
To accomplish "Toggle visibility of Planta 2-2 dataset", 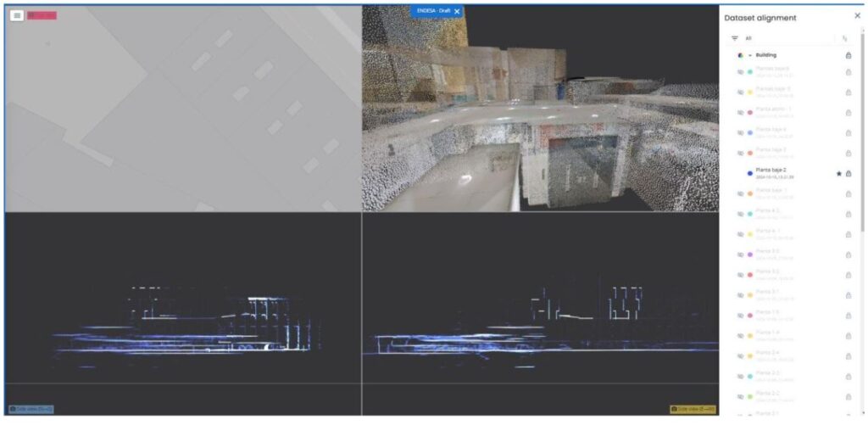I will point(740,397).
